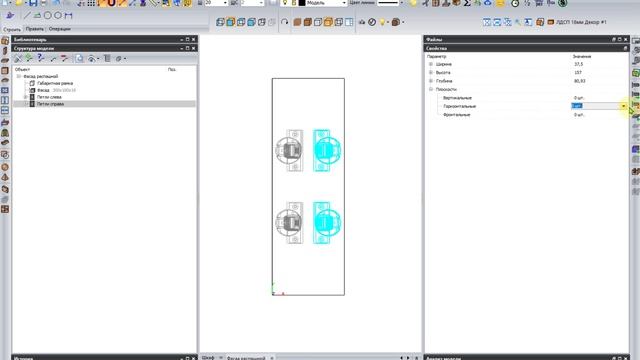The width and height of the screenshot is (640, 360).
Task: Select Петли справа in model tree
Action: [x=50, y=104]
